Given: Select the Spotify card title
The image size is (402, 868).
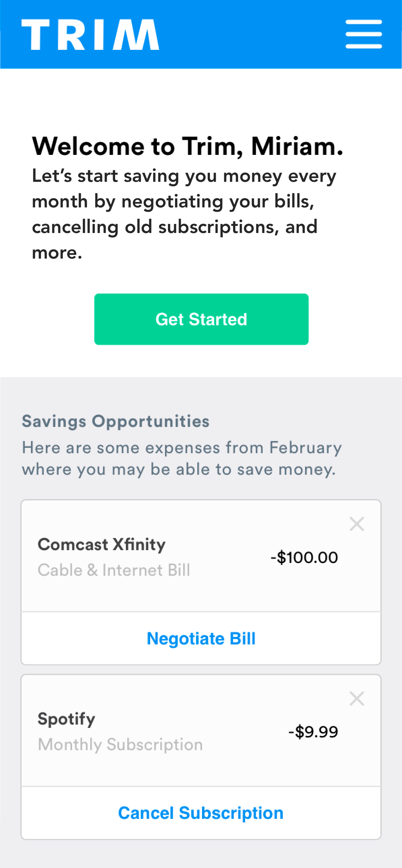Looking at the screenshot, I should 66,719.
